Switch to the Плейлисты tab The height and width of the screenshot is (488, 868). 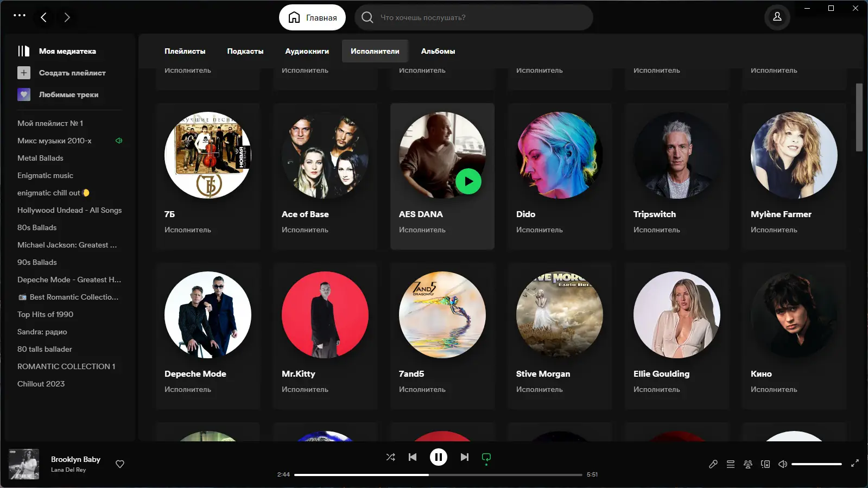[x=185, y=51]
